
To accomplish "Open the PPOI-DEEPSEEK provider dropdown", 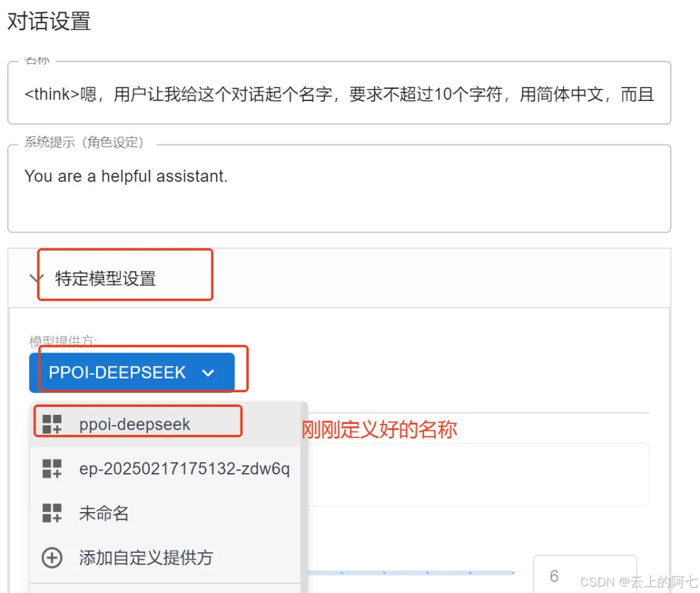I will pyautogui.click(x=132, y=373).
